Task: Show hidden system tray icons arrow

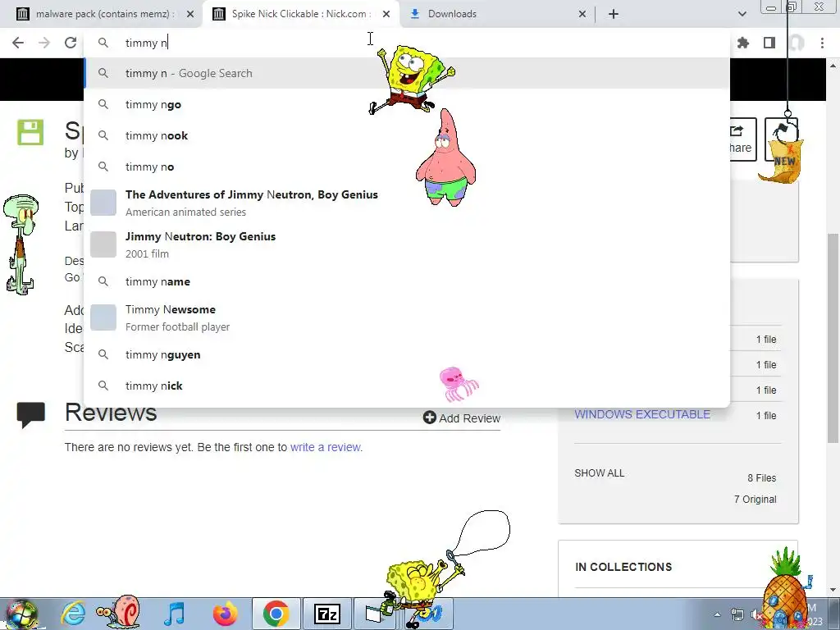Action: point(717,614)
